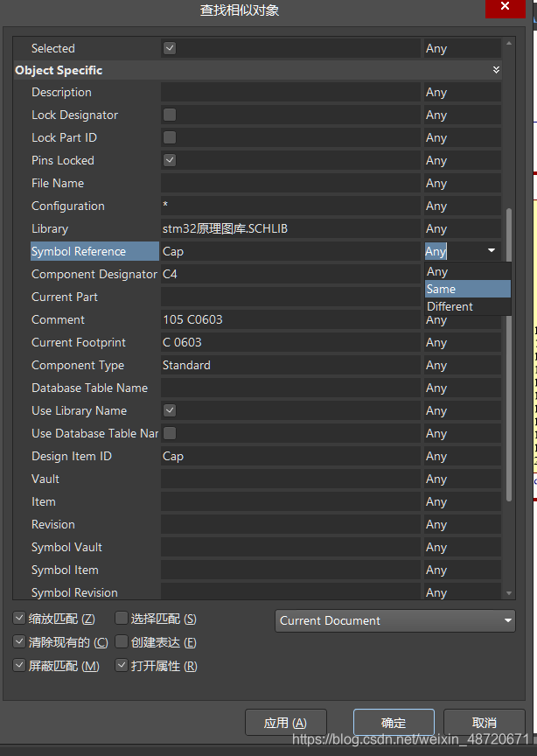Screen dimensions: 537x756
Task: Open the Current Document scope dropdown
Action: [395, 620]
